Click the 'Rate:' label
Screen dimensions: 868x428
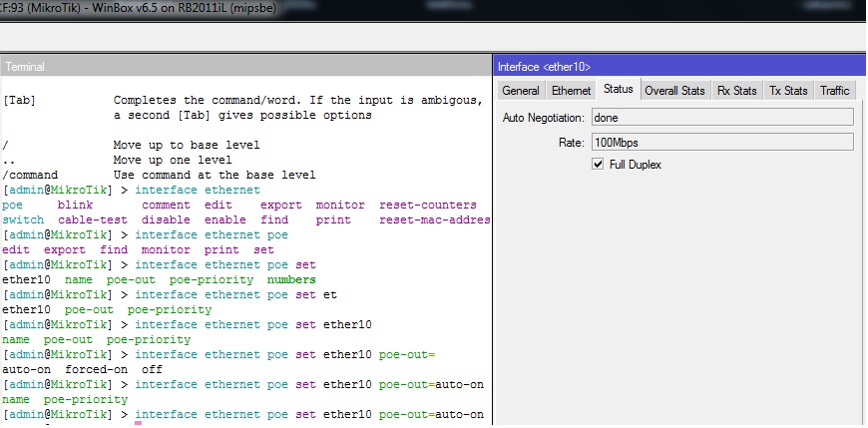pyautogui.click(x=572, y=143)
